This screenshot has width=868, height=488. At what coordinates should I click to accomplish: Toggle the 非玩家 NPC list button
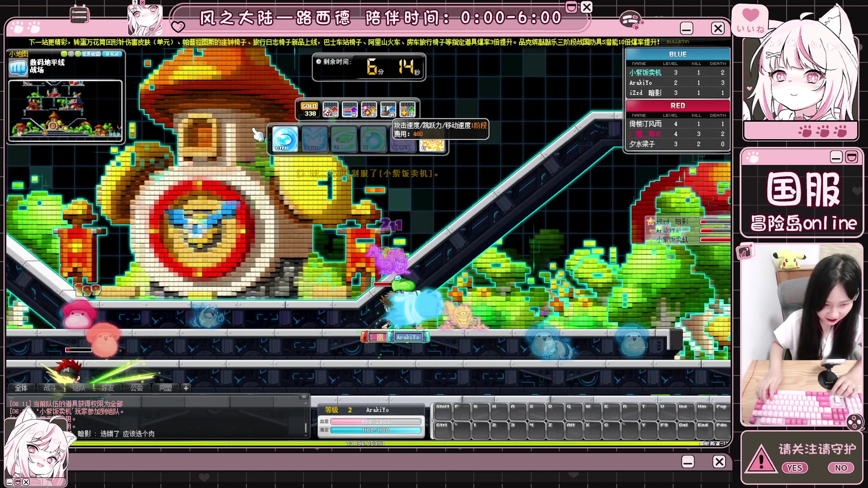pos(112,54)
